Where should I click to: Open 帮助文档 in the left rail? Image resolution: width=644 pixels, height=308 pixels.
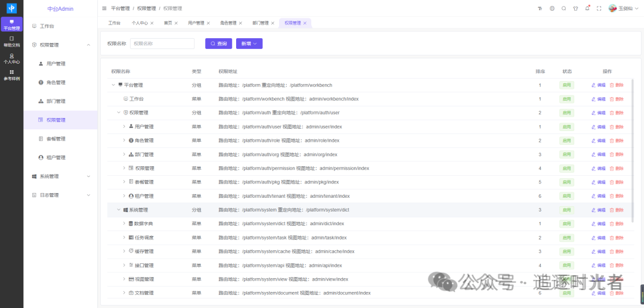[11, 42]
